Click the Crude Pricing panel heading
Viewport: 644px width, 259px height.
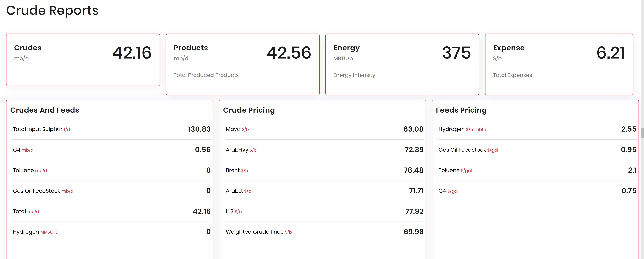click(x=249, y=110)
